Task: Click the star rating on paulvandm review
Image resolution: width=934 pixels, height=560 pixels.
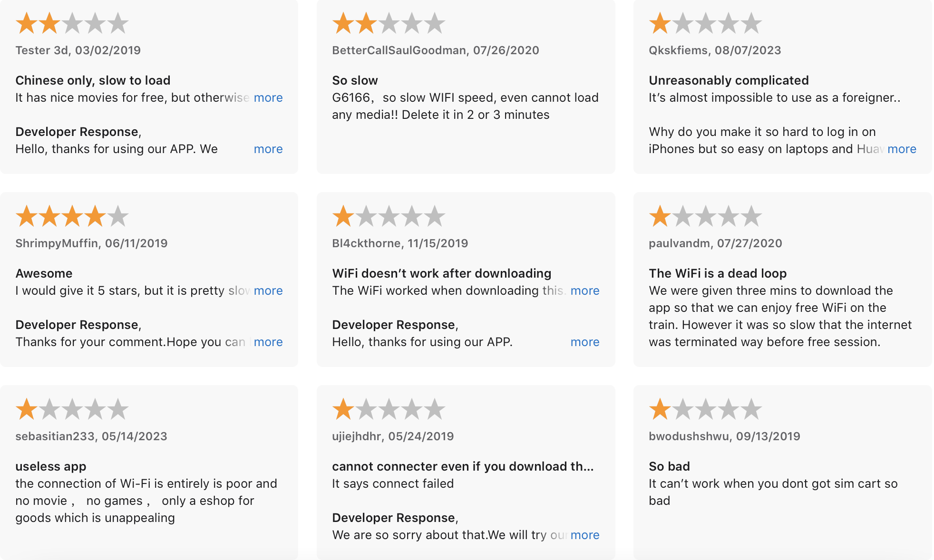Action: point(706,216)
